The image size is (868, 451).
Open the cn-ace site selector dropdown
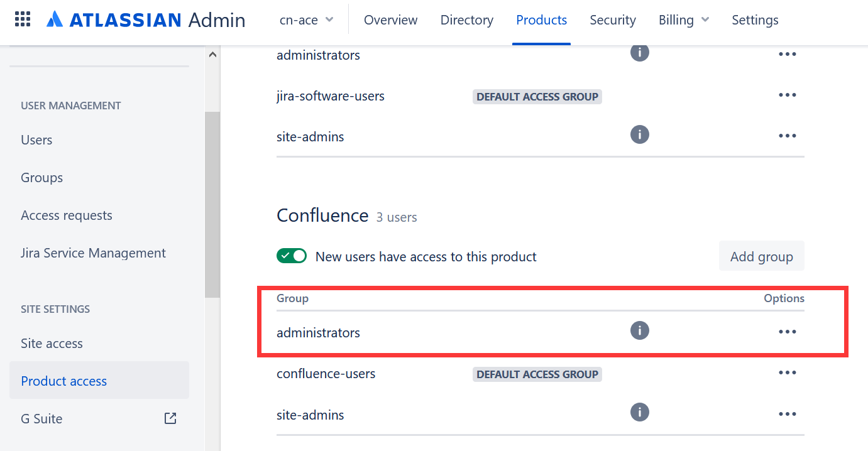pyautogui.click(x=306, y=19)
